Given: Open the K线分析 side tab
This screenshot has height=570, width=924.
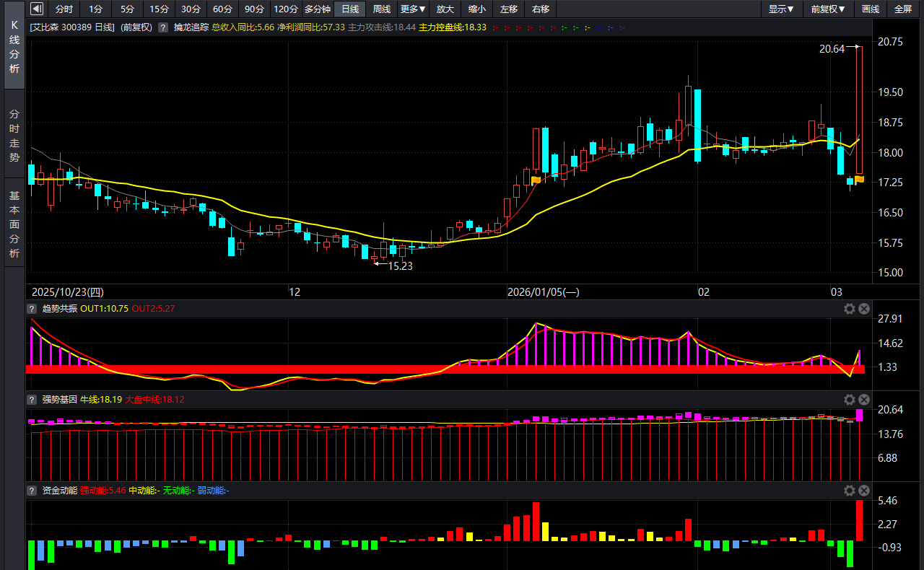Looking at the screenshot, I should [14, 46].
